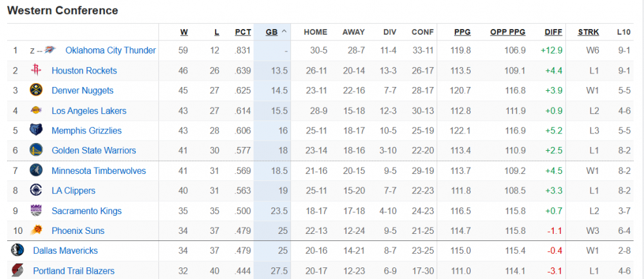
Task: Click the Denver Nuggets logo icon
Action: 36,90
